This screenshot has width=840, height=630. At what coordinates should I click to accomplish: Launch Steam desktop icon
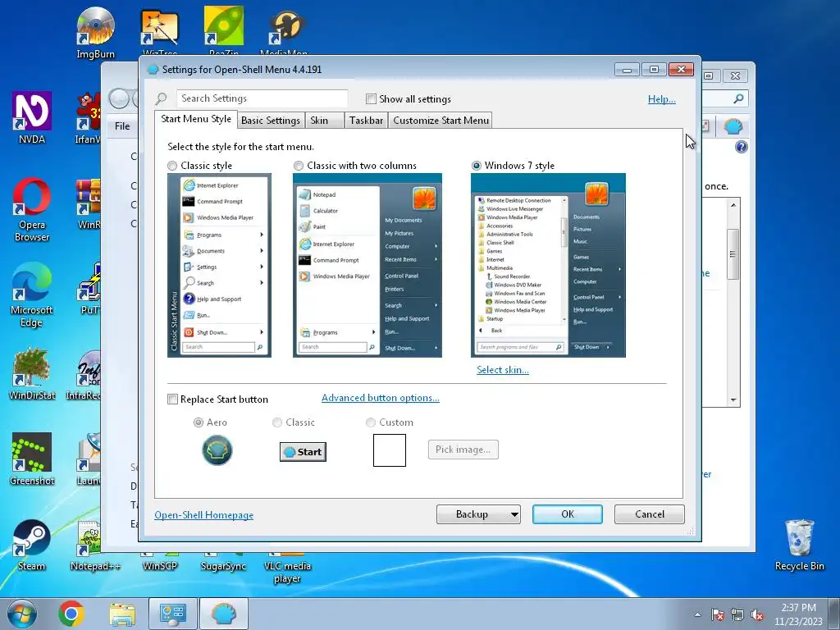click(x=32, y=545)
